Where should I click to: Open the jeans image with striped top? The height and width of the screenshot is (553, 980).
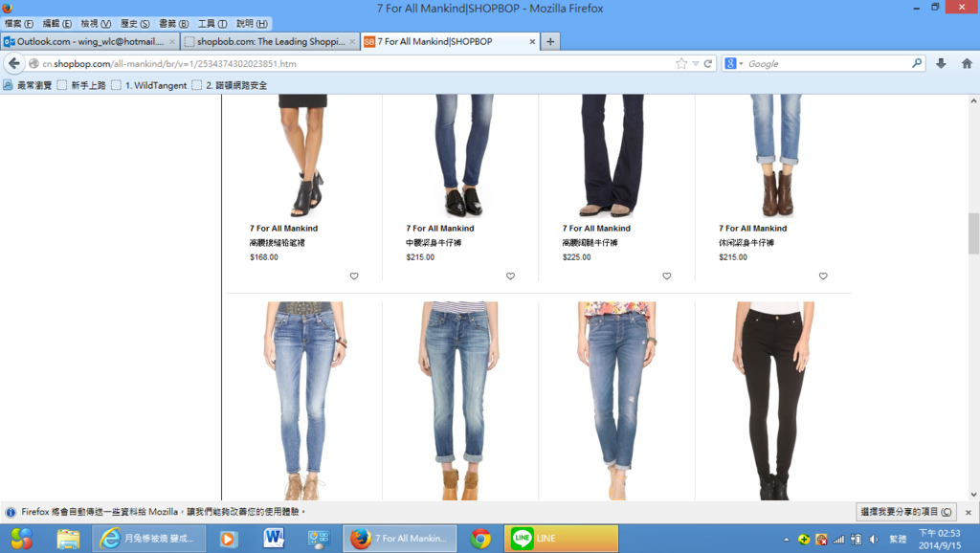pos(458,401)
